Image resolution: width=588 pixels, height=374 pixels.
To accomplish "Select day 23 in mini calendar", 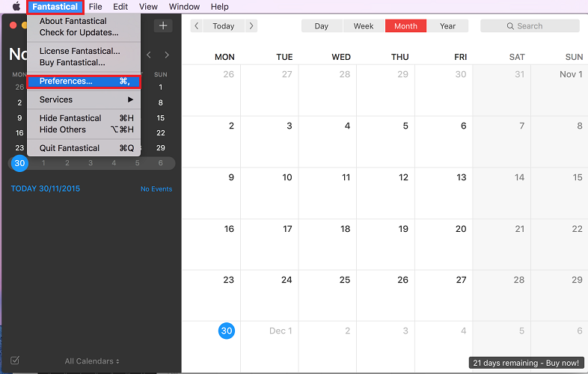I will pos(19,148).
